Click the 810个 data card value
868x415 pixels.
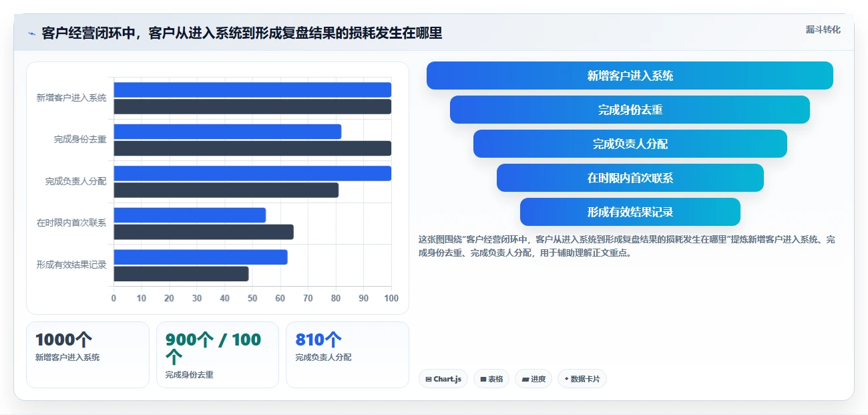click(x=318, y=339)
